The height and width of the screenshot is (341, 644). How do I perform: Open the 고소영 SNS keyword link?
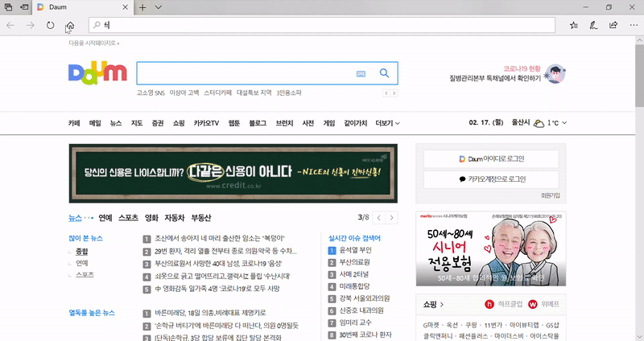tap(151, 92)
